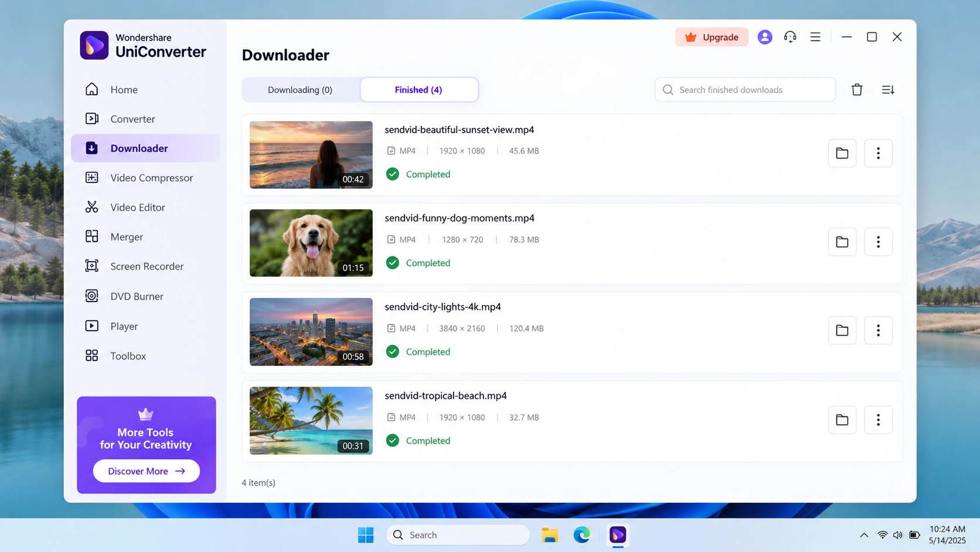Go to Home in the sidebar
980x552 pixels.
[145, 90]
